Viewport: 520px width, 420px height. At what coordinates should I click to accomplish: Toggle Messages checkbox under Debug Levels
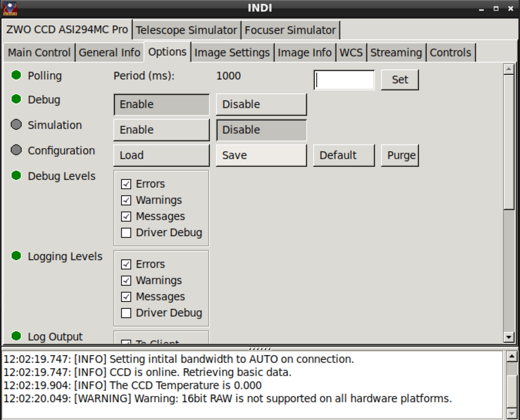(x=126, y=217)
